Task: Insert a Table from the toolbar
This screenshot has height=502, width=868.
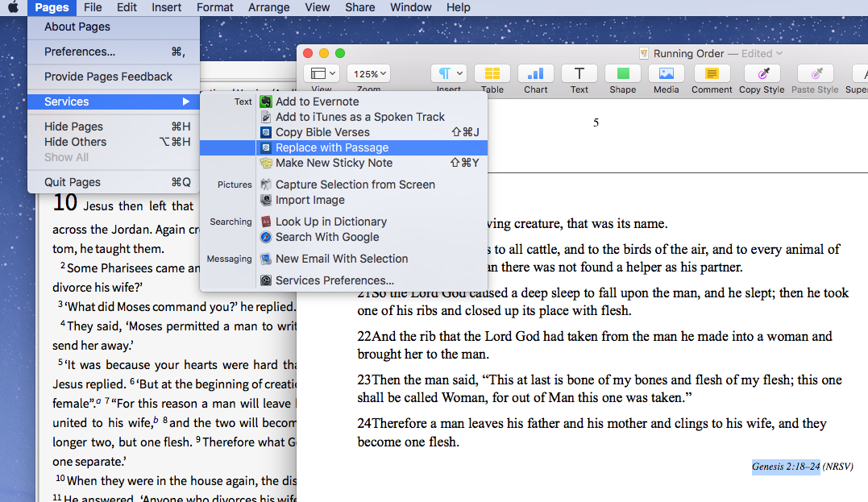Action: pos(492,73)
